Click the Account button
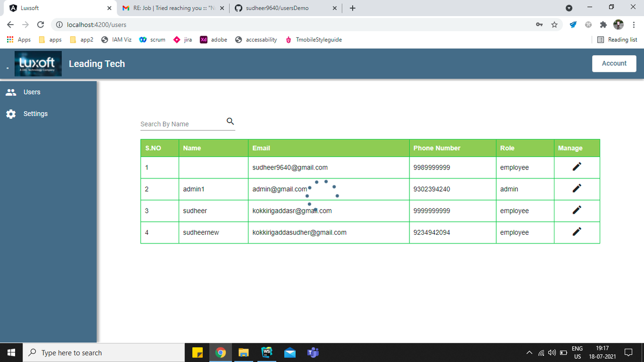644x362 pixels. 614,63
